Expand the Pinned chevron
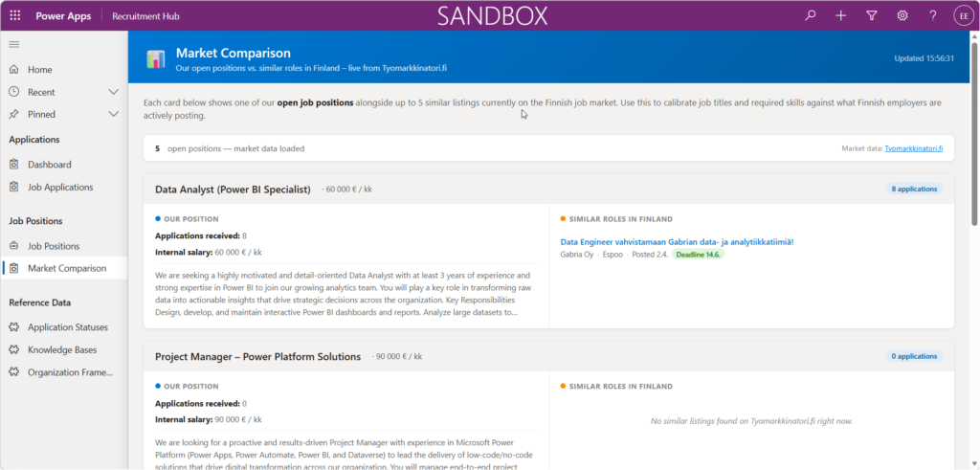The height and width of the screenshot is (470, 980). pos(114,114)
